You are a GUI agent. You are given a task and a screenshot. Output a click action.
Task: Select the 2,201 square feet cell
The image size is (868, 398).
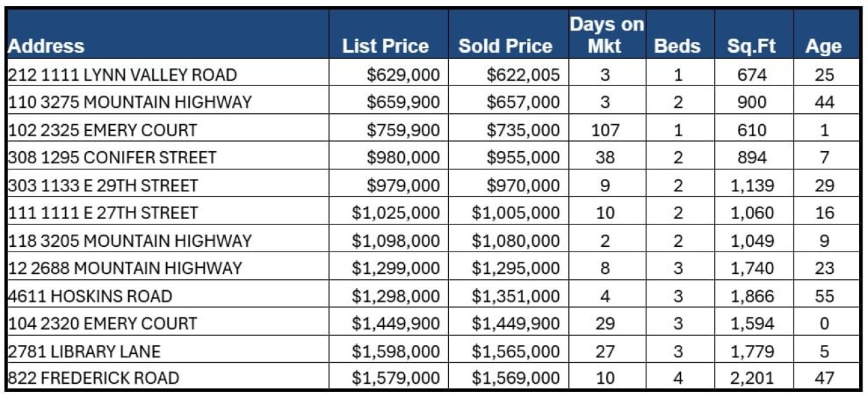click(751, 379)
